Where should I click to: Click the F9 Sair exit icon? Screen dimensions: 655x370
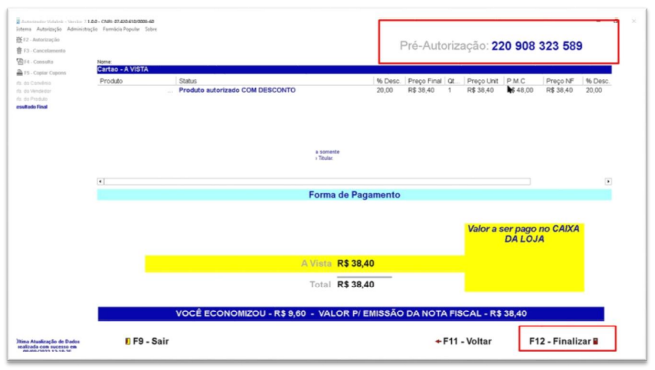pos(128,341)
